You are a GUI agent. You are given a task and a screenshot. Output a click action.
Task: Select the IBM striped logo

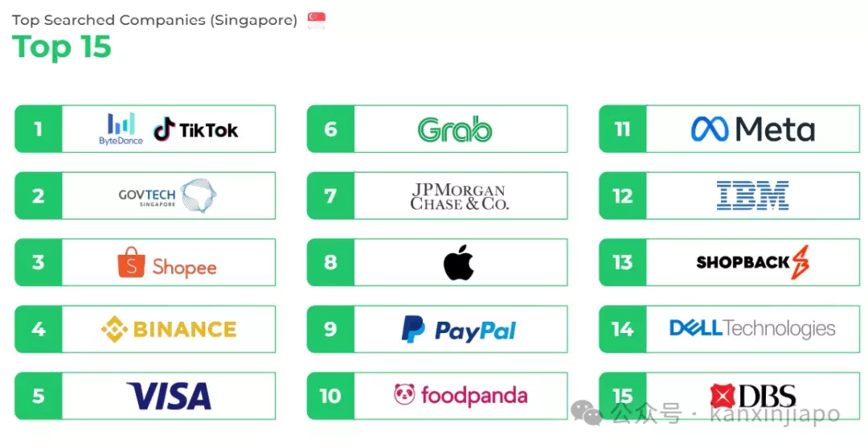click(753, 195)
